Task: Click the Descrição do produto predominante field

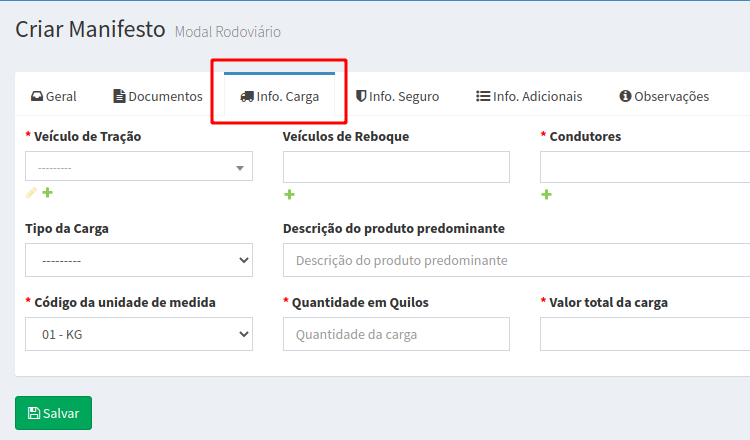Action: click(516, 260)
